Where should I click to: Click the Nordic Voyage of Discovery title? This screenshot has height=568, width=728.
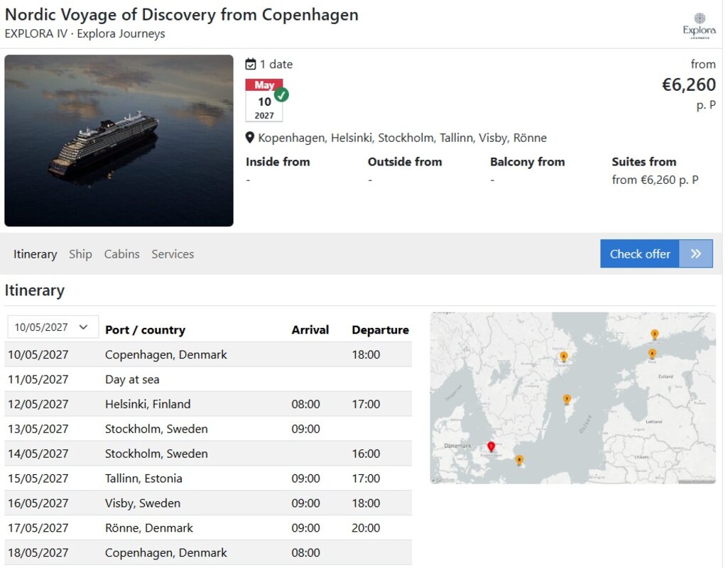point(182,14)
